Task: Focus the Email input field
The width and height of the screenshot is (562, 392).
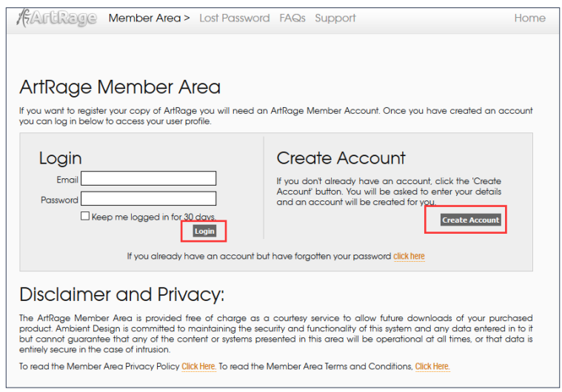Action: click(148, 178)
